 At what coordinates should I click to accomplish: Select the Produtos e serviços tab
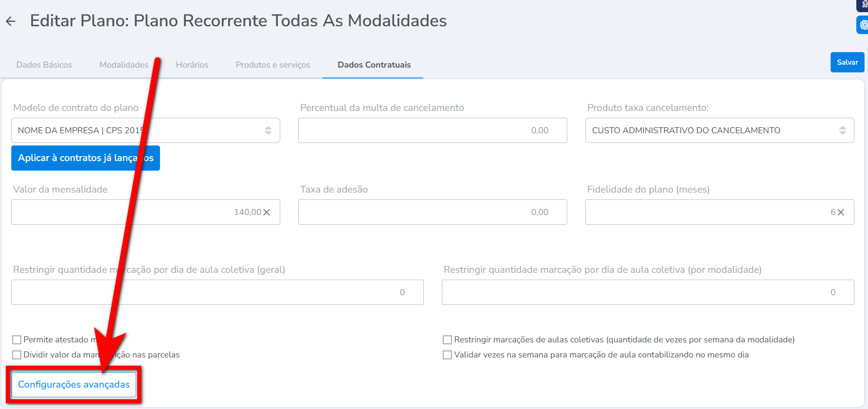coord(272,65)
